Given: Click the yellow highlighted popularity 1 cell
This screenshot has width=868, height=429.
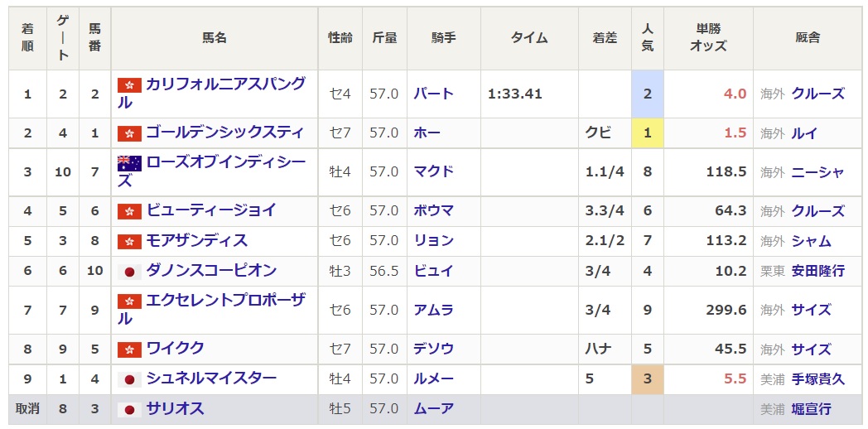Looking at the screenshot, I should [647, 133].
